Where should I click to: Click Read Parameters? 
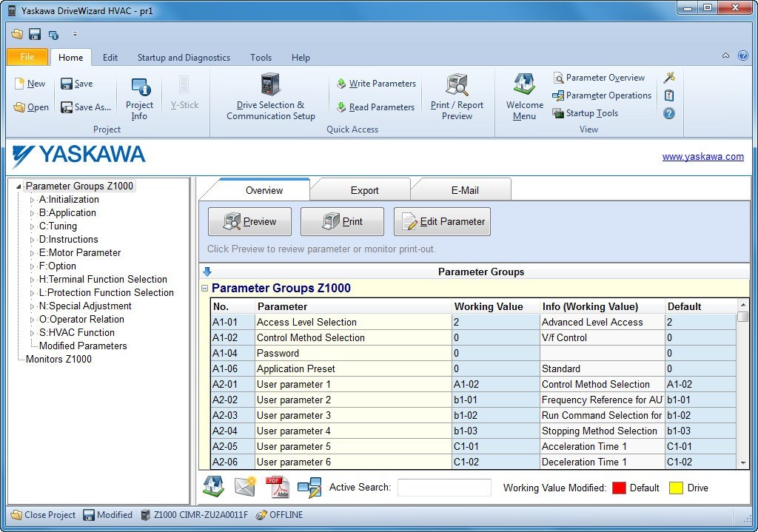[x=375, y=107]
